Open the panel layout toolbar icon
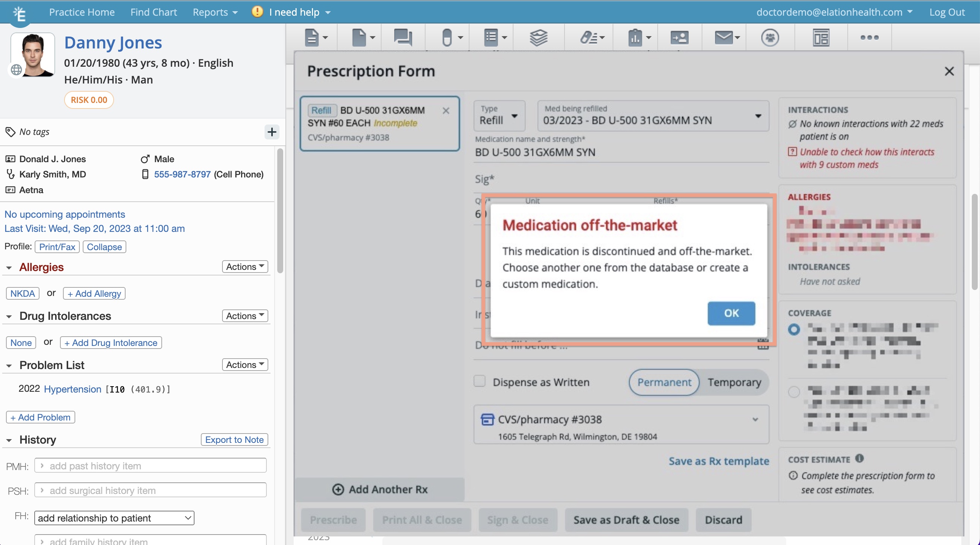This screenshot has height=545, width=980. coord(821,37)
